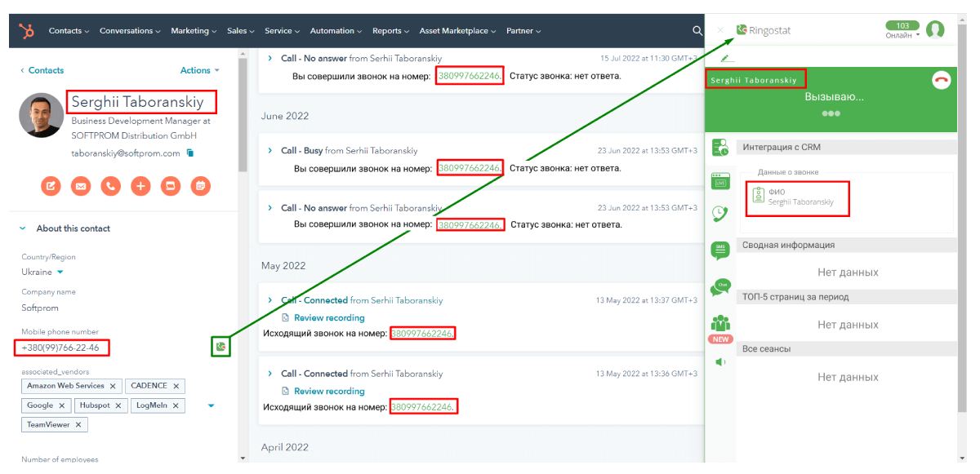Open the Marketing menu

click(x=193, y=31)
